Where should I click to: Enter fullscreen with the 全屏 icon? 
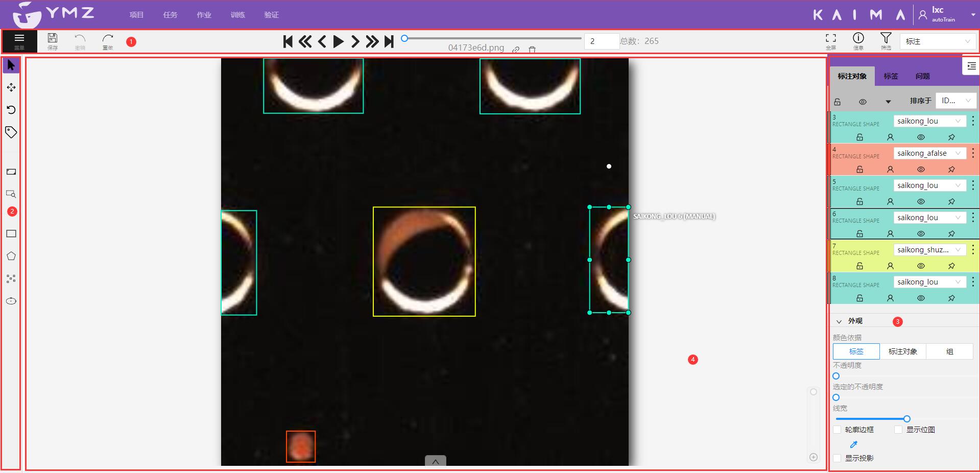pos(831,39)
